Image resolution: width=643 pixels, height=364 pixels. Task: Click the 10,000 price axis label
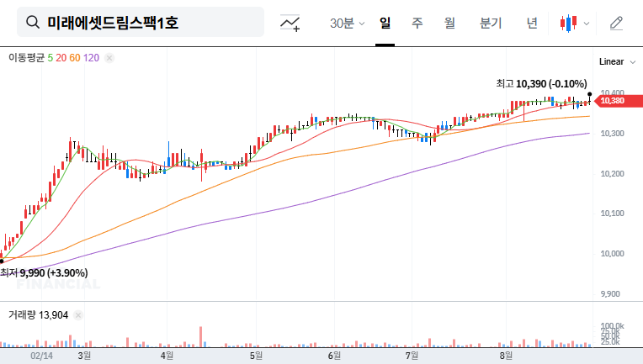[612, 254]
